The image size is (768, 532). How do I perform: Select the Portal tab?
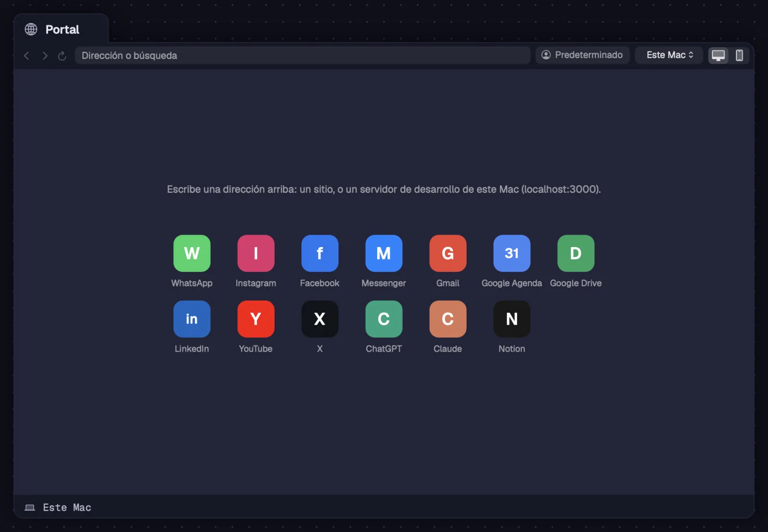(x=61, y=29)
